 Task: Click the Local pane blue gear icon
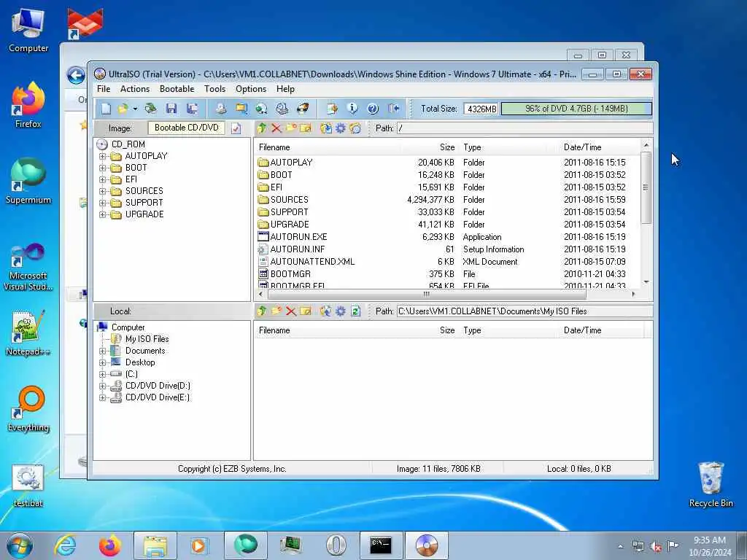point(341,311)
